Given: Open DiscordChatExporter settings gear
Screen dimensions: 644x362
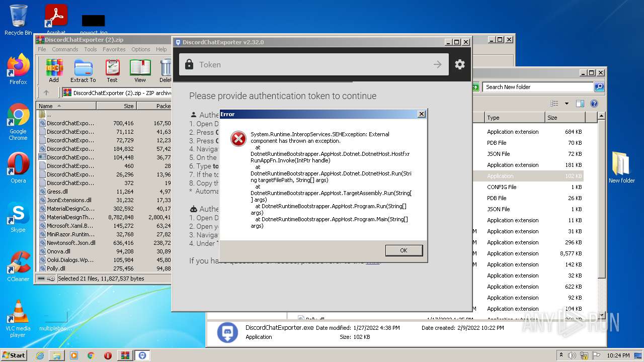Looking at the screenshot, I should click(460, 64).
